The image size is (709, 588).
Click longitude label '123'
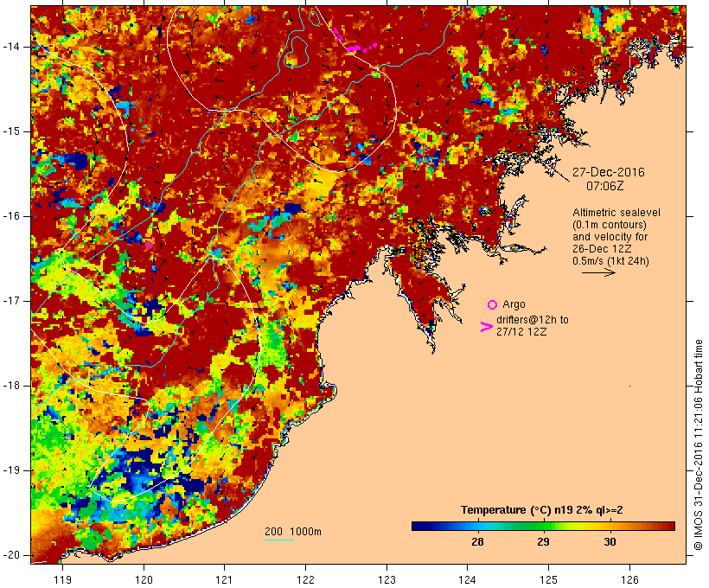(386, 580)
